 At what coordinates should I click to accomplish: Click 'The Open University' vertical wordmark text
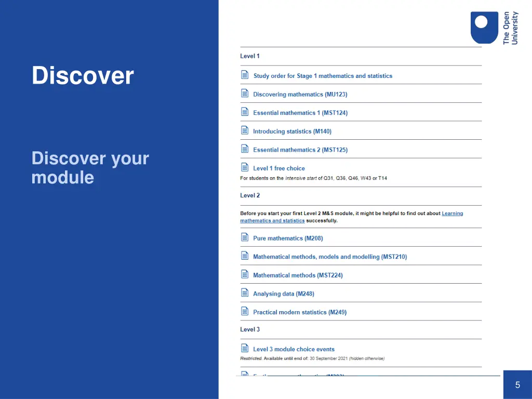point(510,28)
